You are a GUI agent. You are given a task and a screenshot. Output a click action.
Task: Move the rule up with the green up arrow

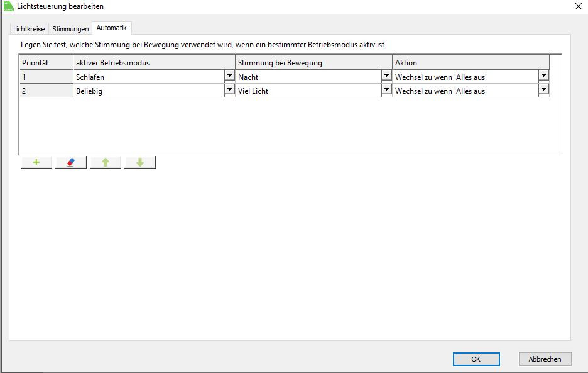106,162
